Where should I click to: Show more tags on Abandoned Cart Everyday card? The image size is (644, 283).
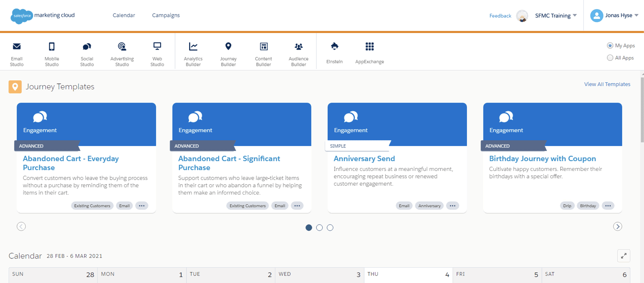142,206
